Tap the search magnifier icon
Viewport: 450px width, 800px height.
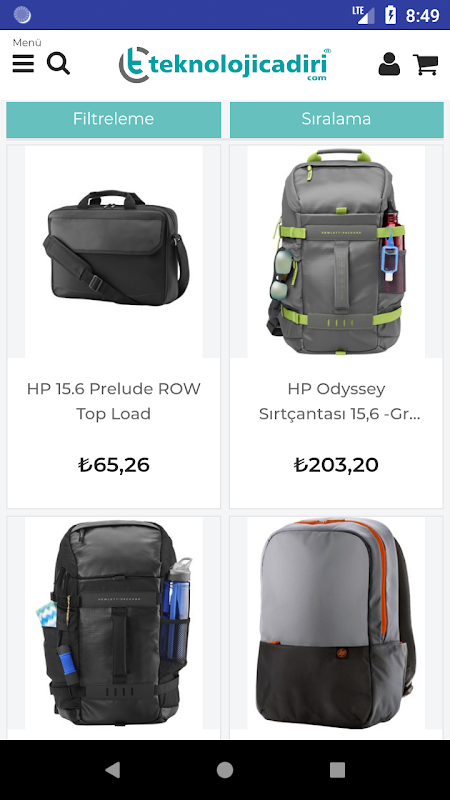click(x=59, y=64)
